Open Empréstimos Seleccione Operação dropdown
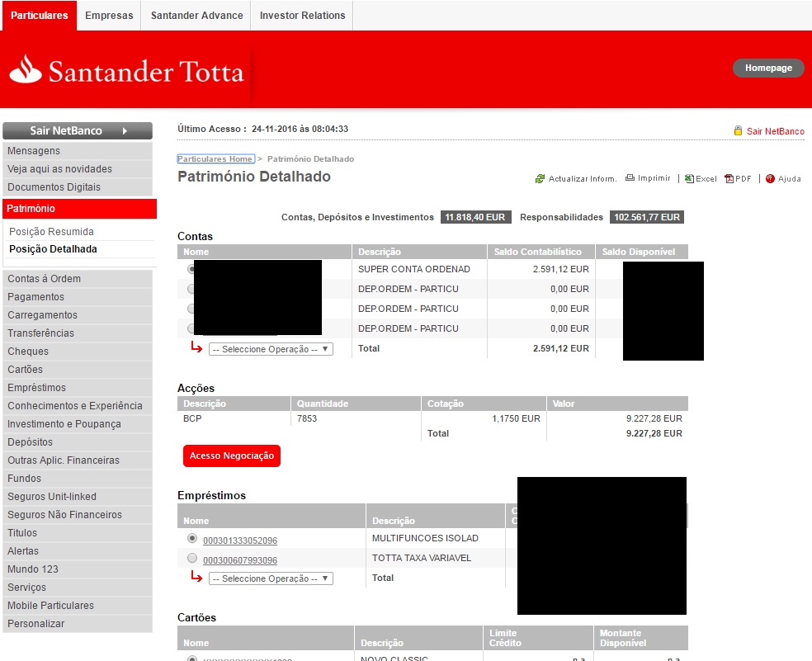 pyautogui.click(x=270, y=578)
